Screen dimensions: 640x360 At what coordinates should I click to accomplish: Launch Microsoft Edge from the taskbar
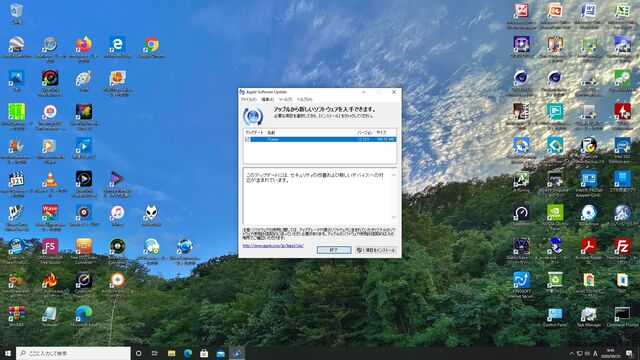(x=188, y=353)
